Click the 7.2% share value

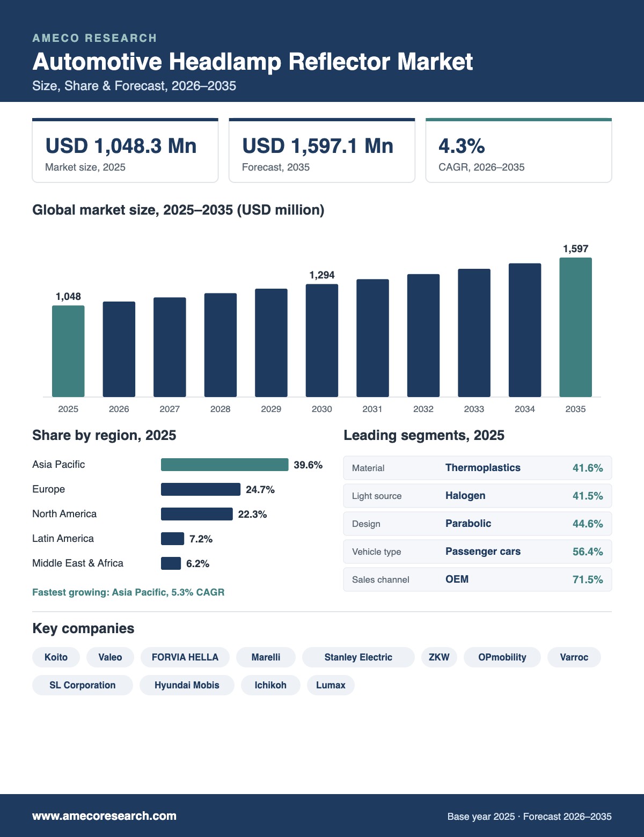(x=201, y=539)
